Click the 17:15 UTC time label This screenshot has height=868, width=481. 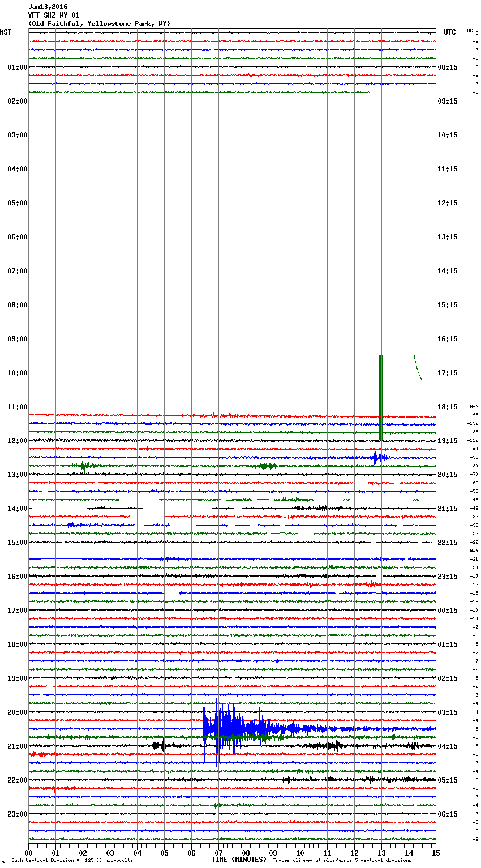448,373
